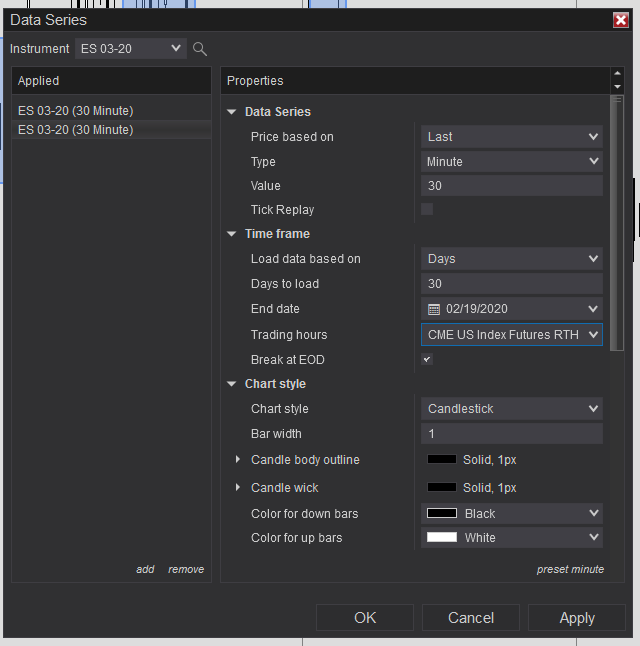640x646 pixels.
Task: Click the Candle wick color swatch
Action: pyautogui.click(x=442, y=487)
